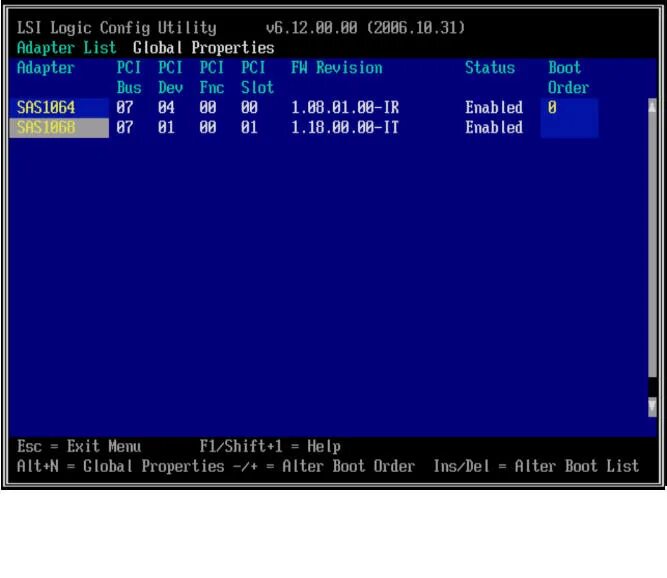Click the Alt+N = Global Properties hint
Image resolution: width=667 pixels, height=578 pixels.
(x=121, y=467)
